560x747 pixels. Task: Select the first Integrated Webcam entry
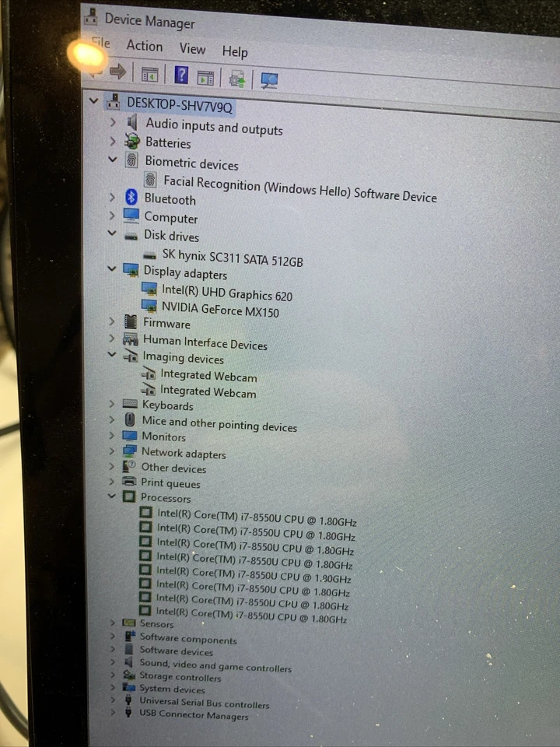pos(208,376)
